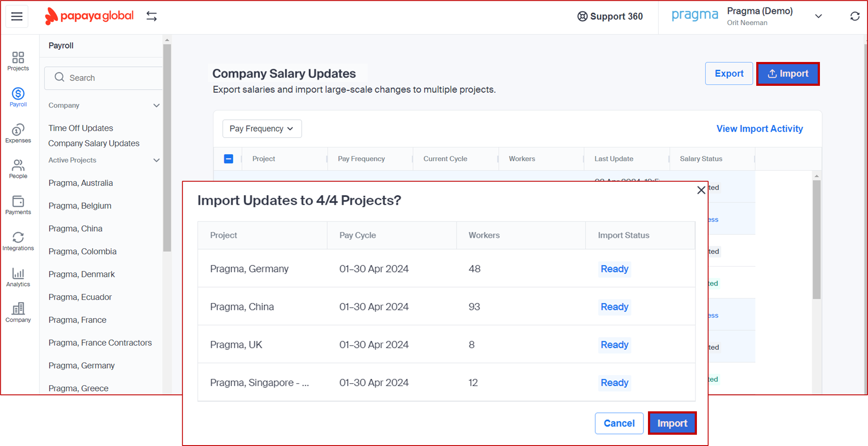Select Company Salary Updates menu item

click(x=94, y=143)
